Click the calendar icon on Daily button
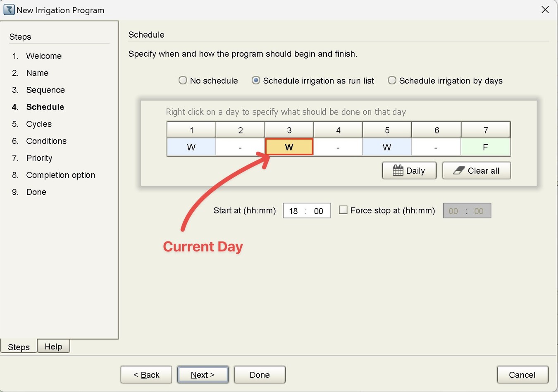This screenshot has height=392, width=558. pos(398,170)
